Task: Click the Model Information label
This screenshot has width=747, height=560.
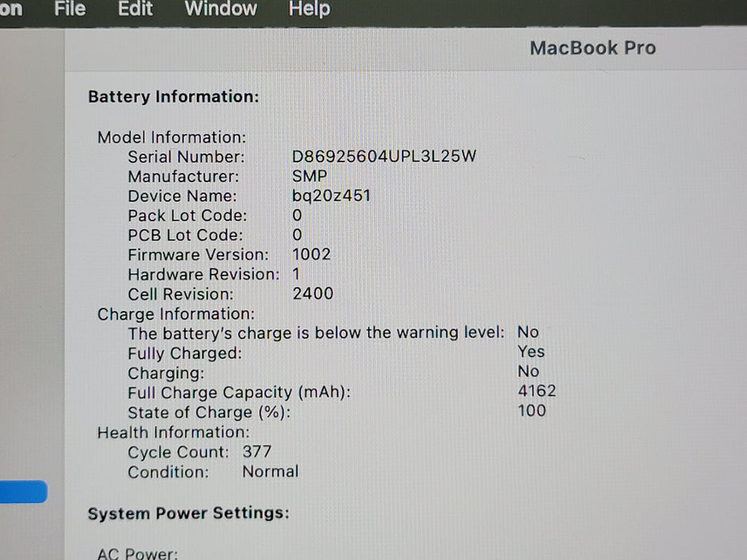Action: (x=171, y=138)
